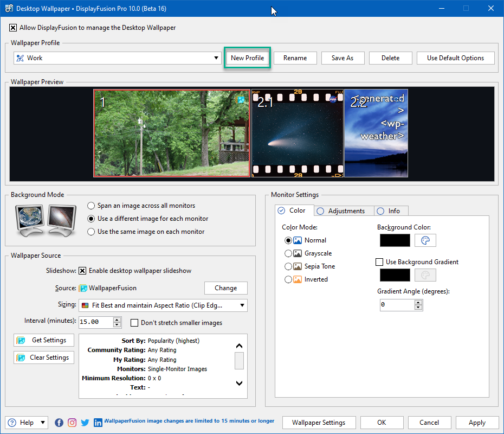Image resolution: width=504 pixels, height=434 pixels.
Task: Choose the Grayscale color mode radio button
Action: 288,253
